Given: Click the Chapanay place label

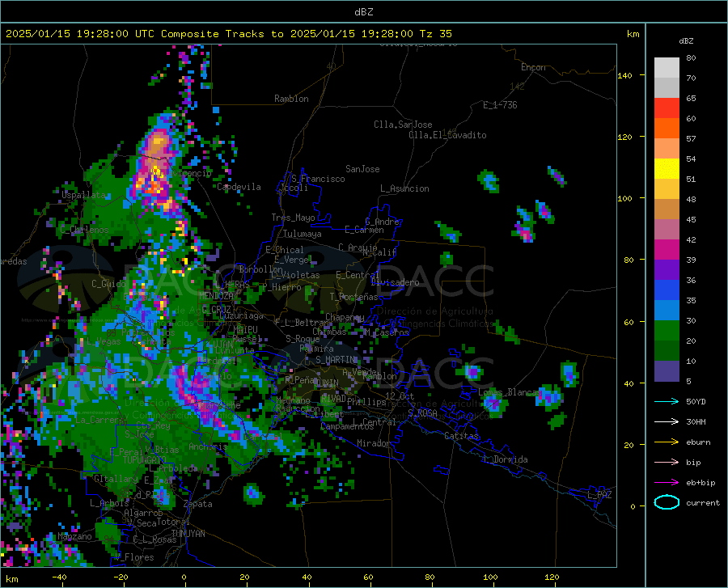Looking at the screenshot, I should pos(345,317).
